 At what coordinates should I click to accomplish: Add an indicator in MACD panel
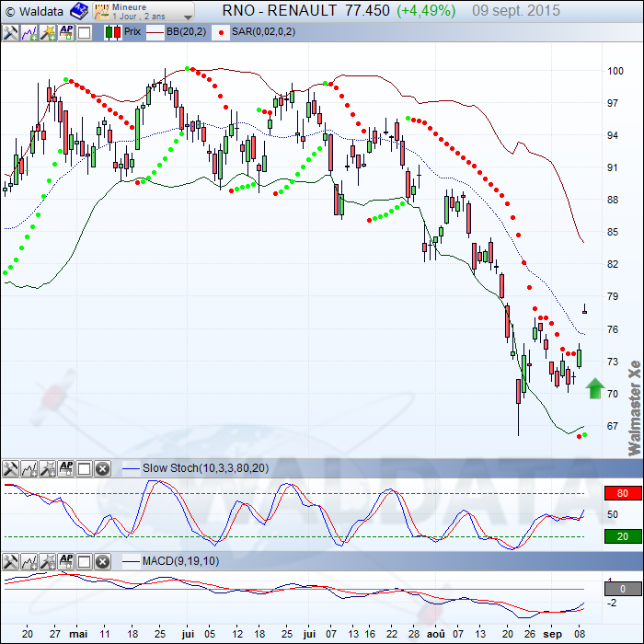(29, 561)
